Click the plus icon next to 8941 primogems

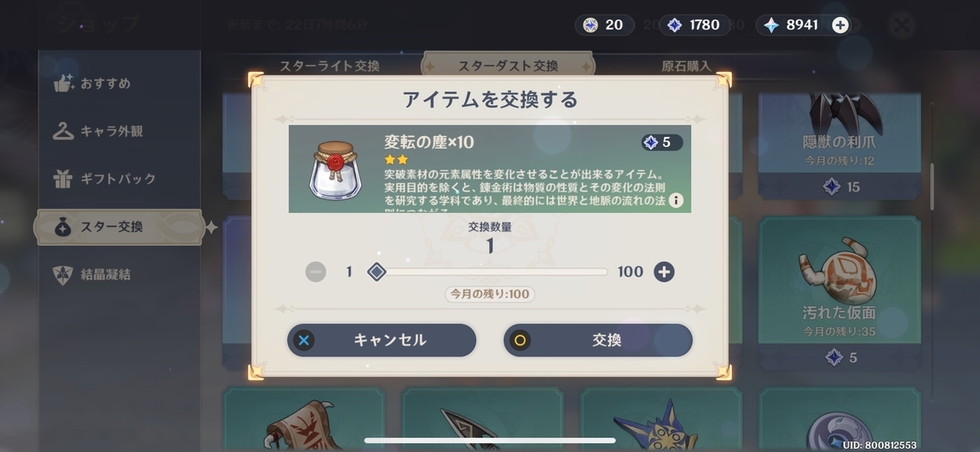840,25
